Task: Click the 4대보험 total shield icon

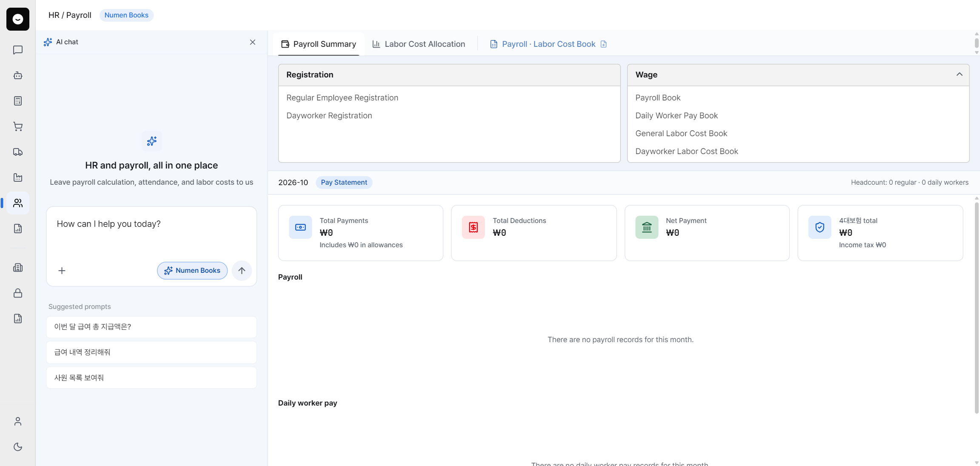Action: (820, 227)
